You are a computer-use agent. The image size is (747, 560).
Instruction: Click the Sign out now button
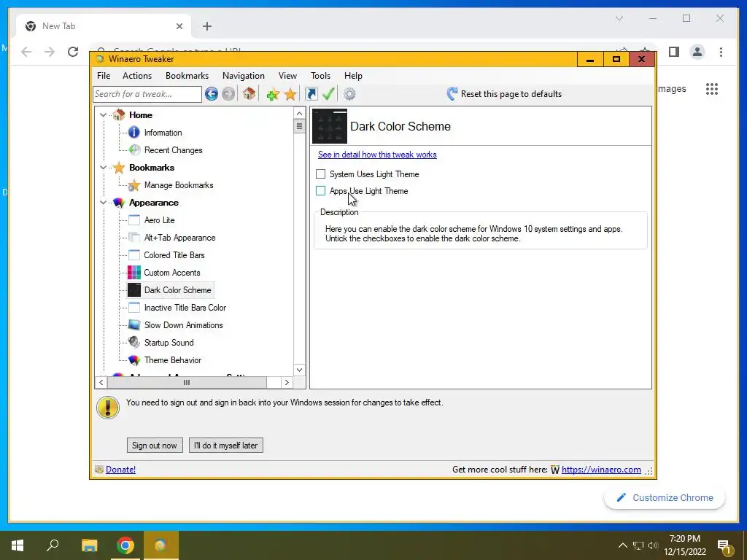click(x=155, y=446)
